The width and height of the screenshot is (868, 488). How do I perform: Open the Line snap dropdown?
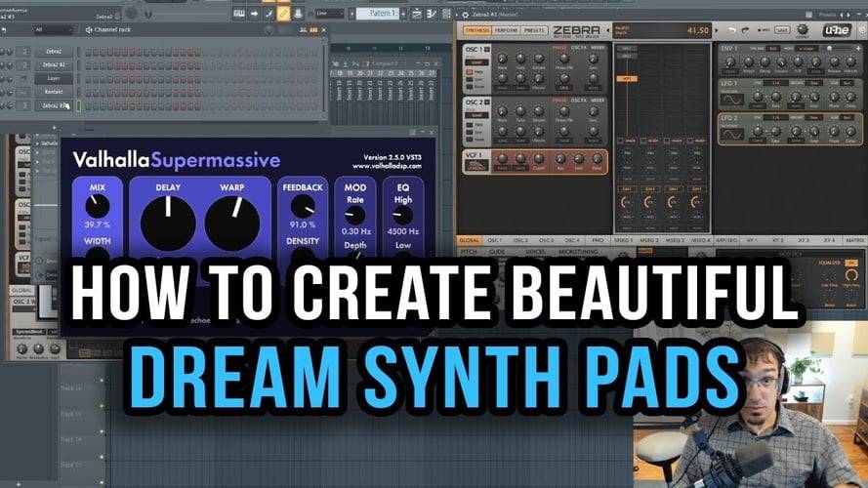330,14
